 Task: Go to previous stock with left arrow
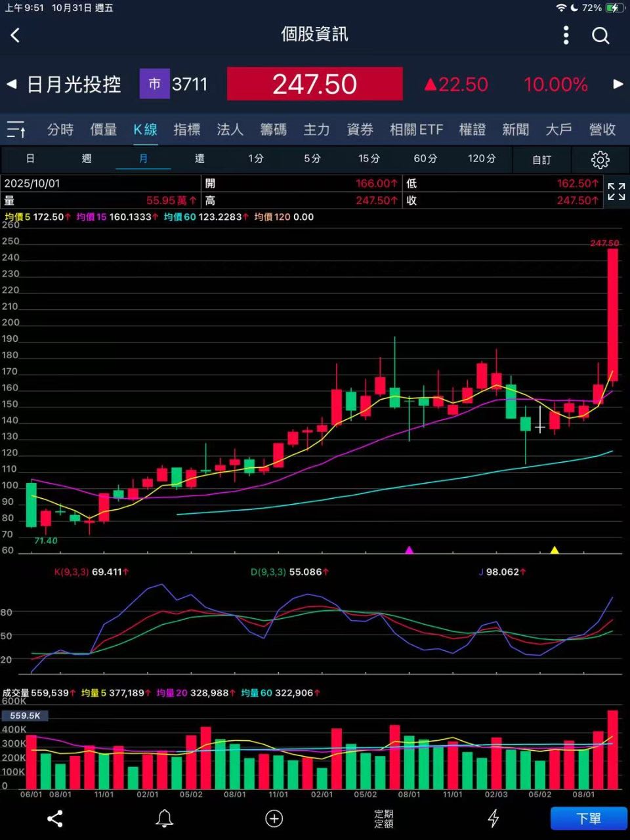(x=11, y=84)
